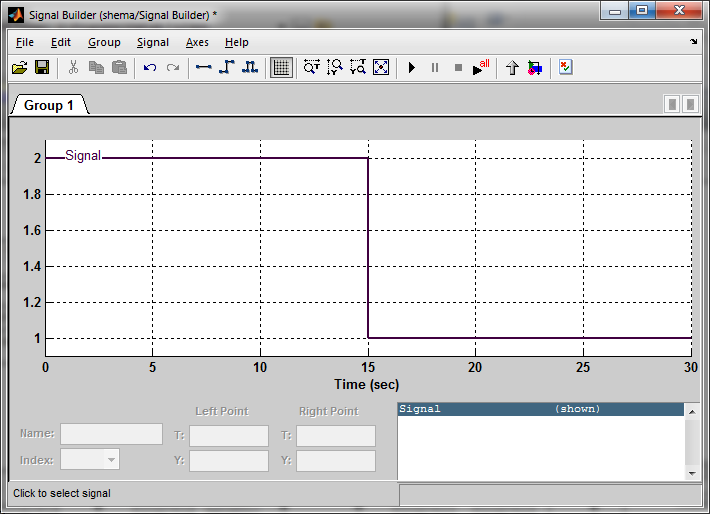The width and height of the screenshot is (710, 514).
Task: Open the Signal menu
Action: click(x=153, y=42)
